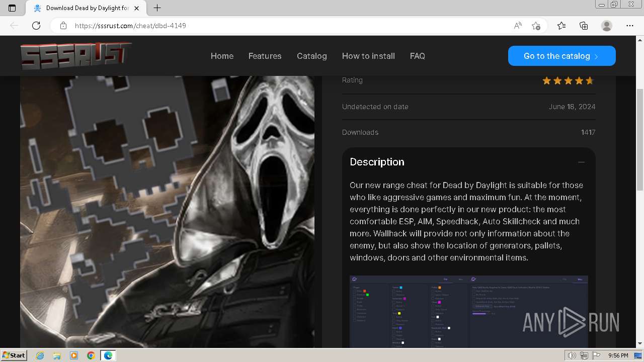Screen dimensions: 644x362
Task: Click Go to the catalog button
Action: 562,56
